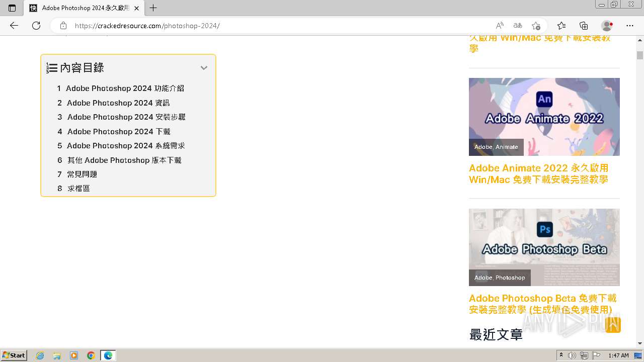Viewport: 644px width, 362px height.
Task: Click the Show desktop tray icon
Action: 638,355
